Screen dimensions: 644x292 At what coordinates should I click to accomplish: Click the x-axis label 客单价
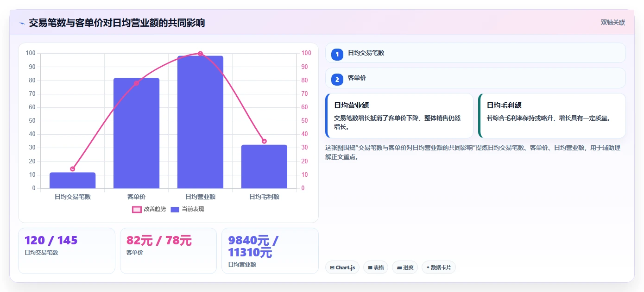136,197
